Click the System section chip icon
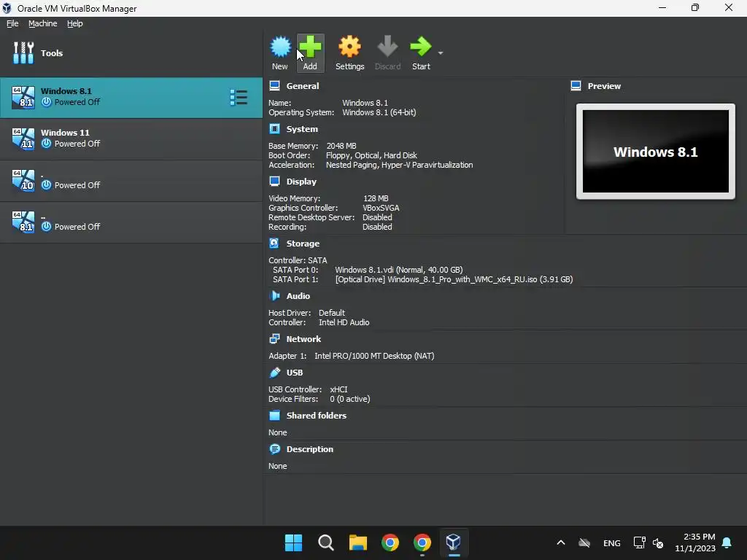 click(274, 128)
